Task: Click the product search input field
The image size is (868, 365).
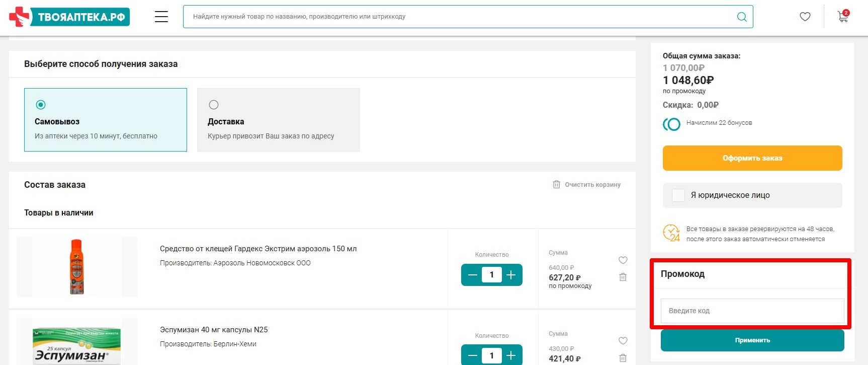Action: point(458,17)
